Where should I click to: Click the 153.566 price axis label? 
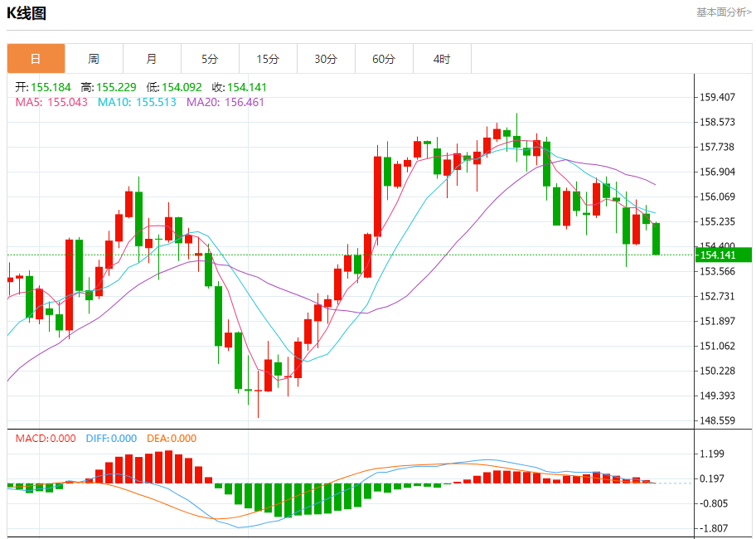point(717,271)
